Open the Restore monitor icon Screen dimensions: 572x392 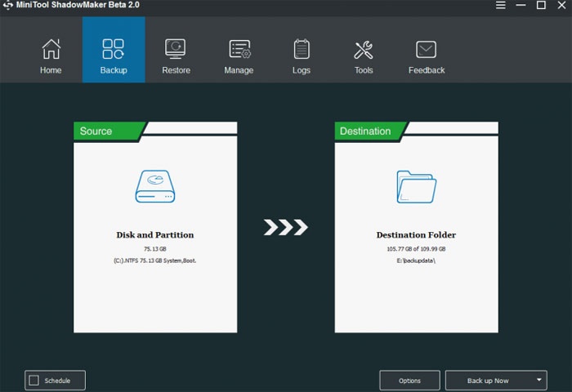click(x=176, y=49)
